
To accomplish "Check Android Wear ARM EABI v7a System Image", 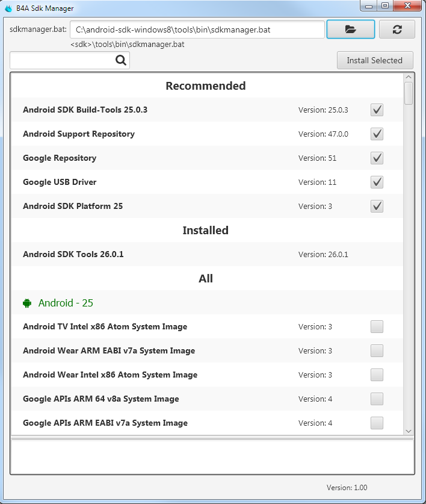I will coord(377,350).
